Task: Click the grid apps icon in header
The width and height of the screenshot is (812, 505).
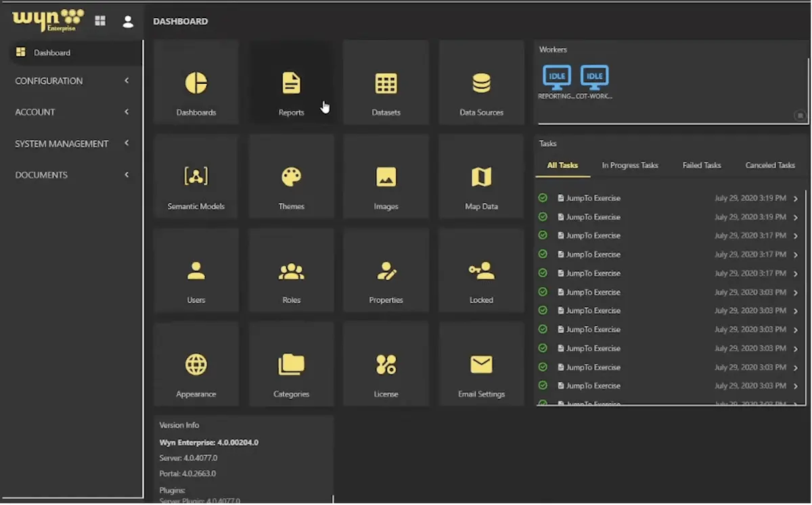Action: (100, 21)
